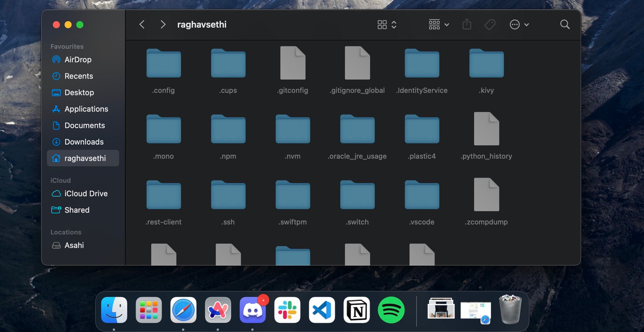
Task: Launch Safari from the Dock
Action: coord(183,309)
